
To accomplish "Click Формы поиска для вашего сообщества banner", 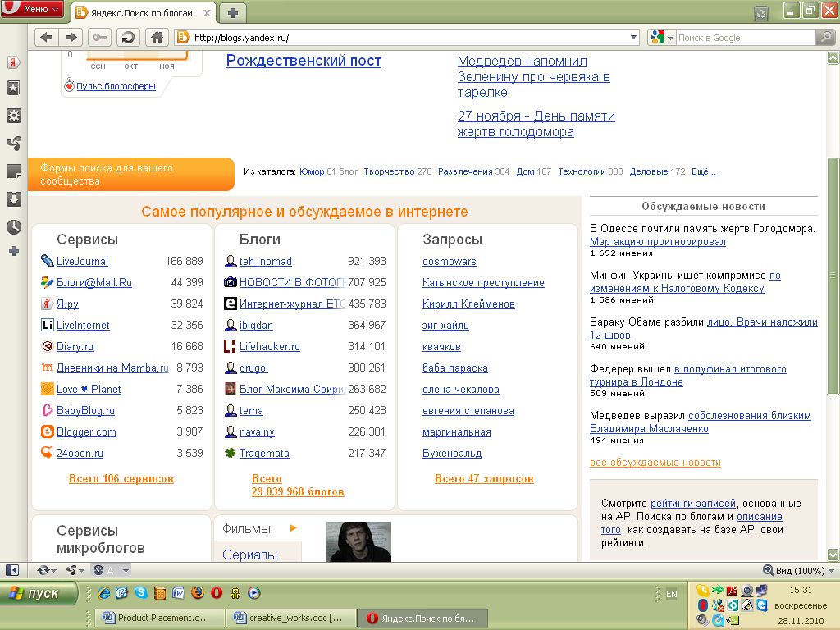I will pos(130,174).
